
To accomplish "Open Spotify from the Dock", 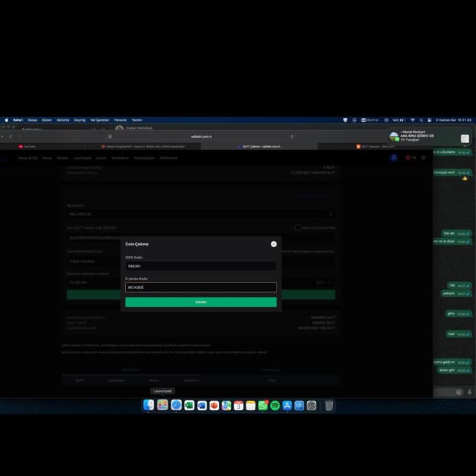I will tap(275, 405).
